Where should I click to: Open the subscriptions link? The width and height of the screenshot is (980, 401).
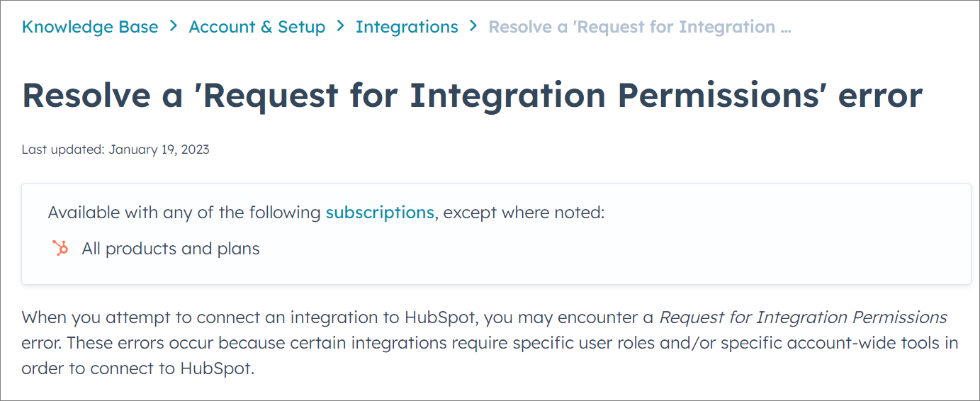pos(380,213)
